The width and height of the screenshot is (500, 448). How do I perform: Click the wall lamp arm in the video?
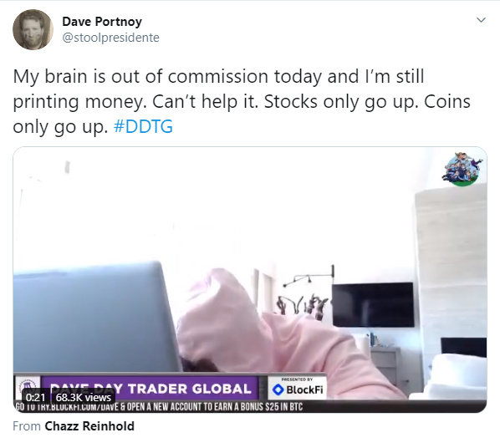[x=309, y=276]
